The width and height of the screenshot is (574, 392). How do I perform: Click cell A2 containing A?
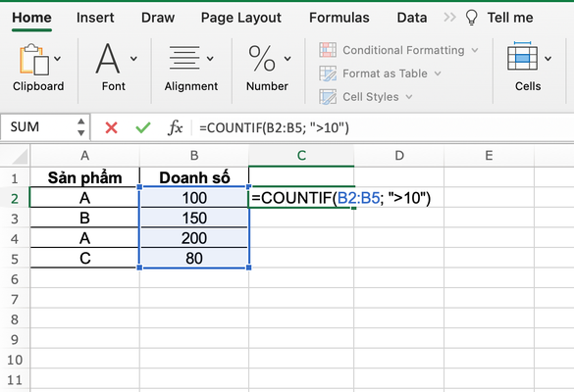pyautogui.click(x=85, y=198)
